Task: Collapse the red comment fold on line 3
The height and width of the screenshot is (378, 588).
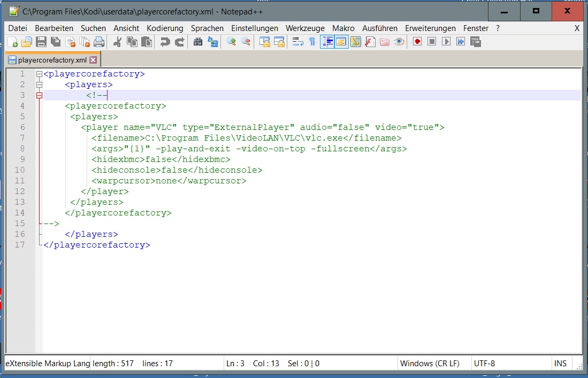Action: [x=39, y=96]
